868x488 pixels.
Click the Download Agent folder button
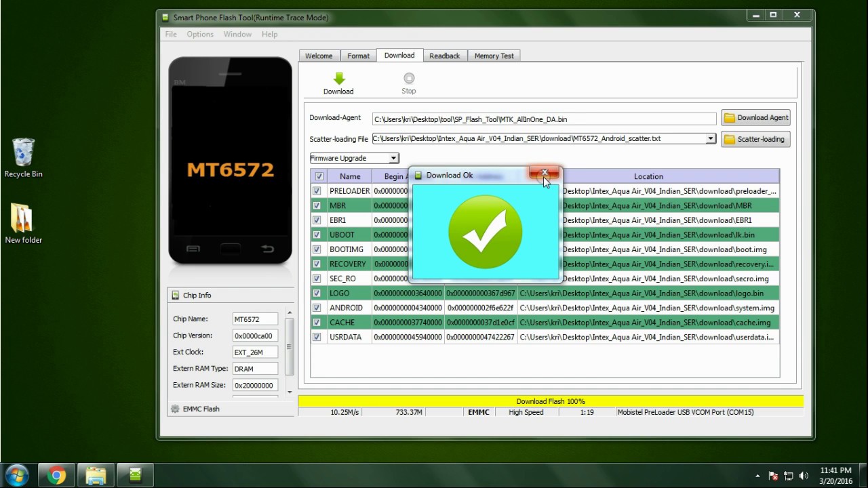[x=755, y=117]
